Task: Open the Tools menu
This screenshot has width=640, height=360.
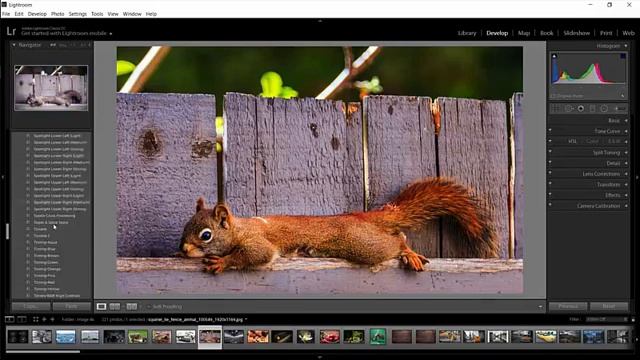Action: [x=97, y=14]
